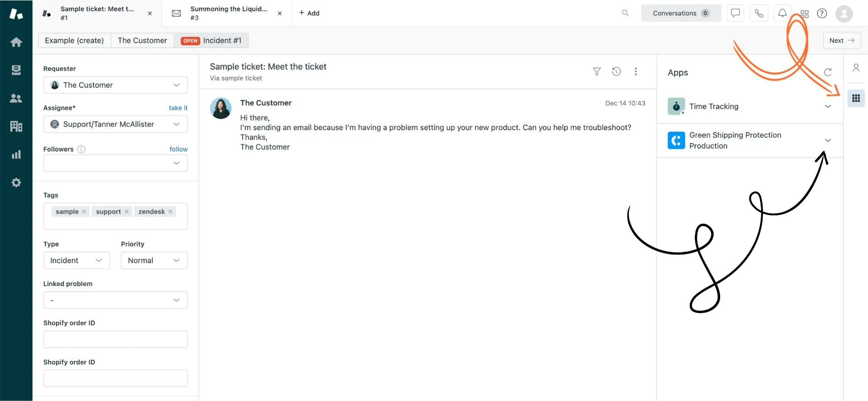Click the take it link
This screenshot has height=401, width=868.
tap(178, 108)
